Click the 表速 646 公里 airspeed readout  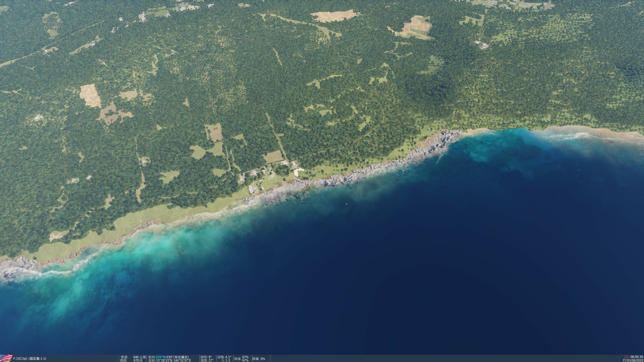133,357
